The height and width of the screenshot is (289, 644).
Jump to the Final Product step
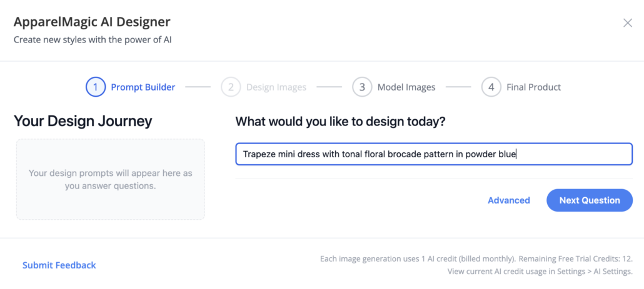click(x=533, y=87)
